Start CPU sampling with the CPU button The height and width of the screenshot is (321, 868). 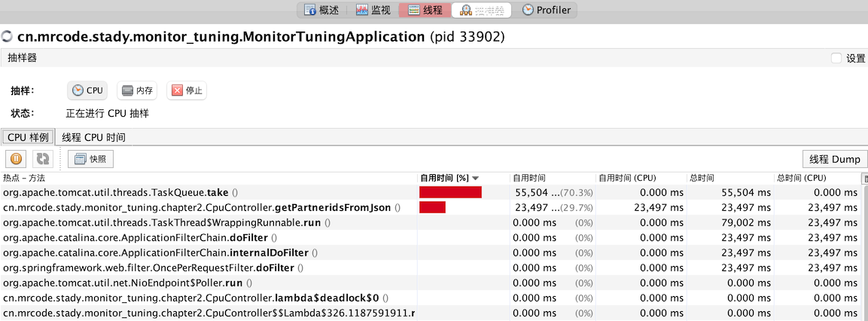click(x=87, y=90)
